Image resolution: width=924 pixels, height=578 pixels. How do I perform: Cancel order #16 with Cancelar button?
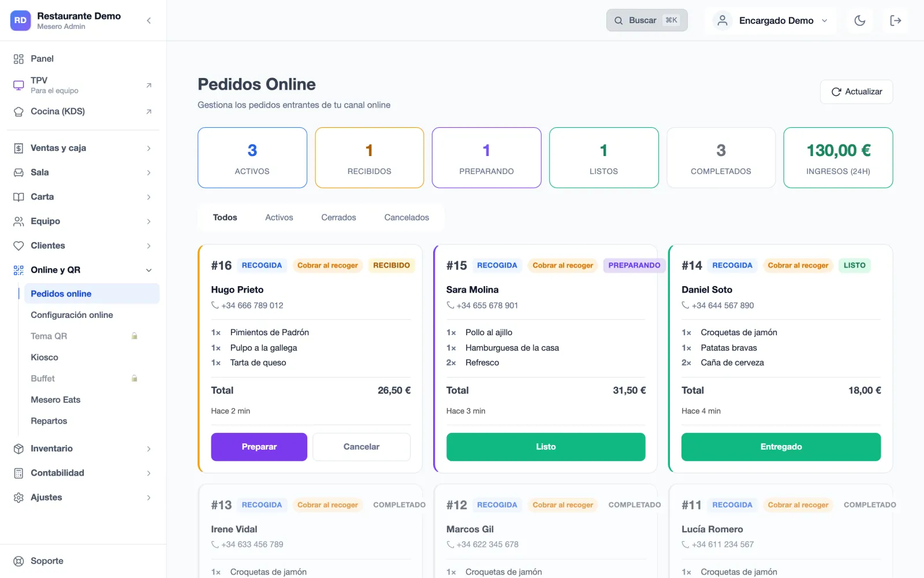click(362, 447)
